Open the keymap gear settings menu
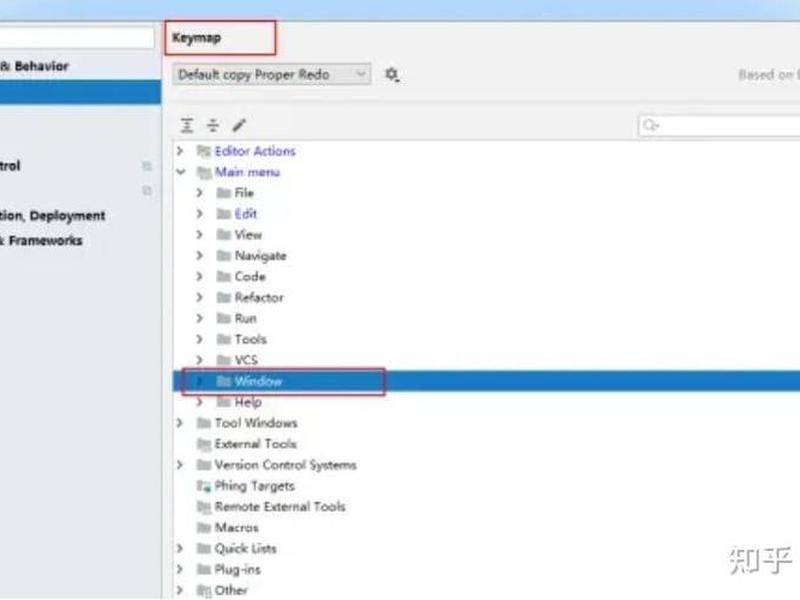 tap(392, 74)
